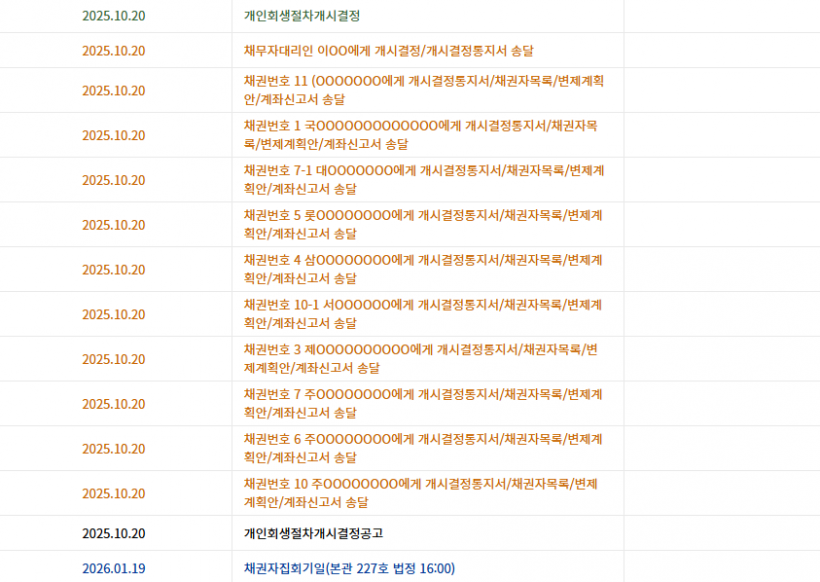Screen dimensions: 820x582
Task: Click the text 개인회생절차개시결정
Action: click(x=302, y=16)
